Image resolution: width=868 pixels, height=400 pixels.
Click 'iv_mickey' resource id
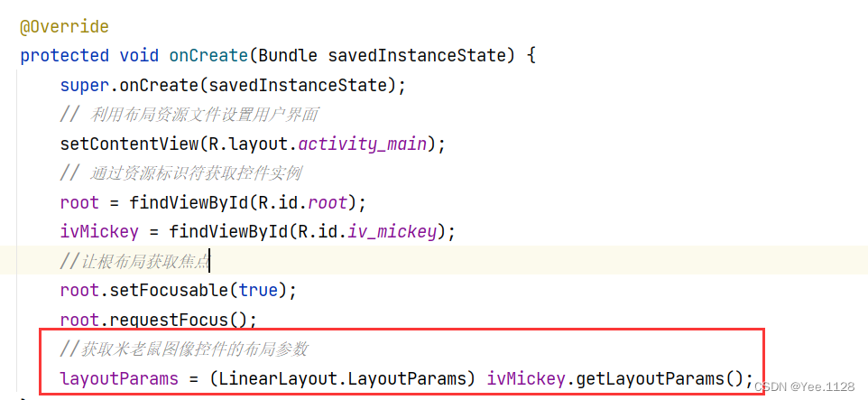pos(392,231)
